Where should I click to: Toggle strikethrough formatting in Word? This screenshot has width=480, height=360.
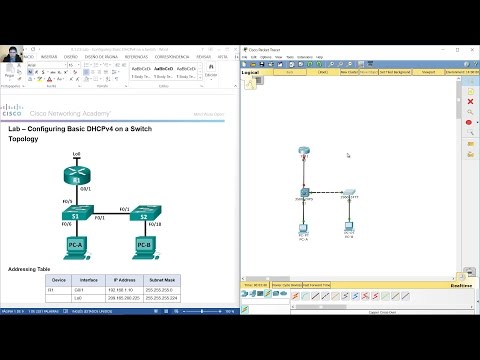(x=53, y=72)
